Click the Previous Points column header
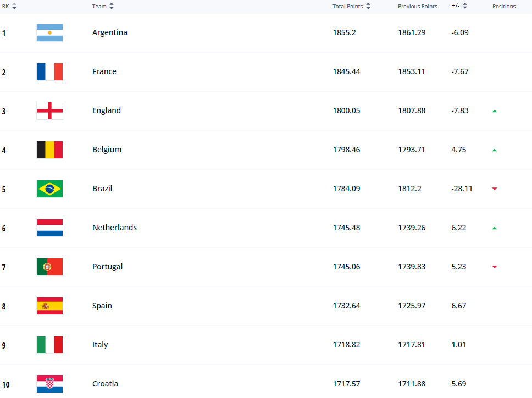532x398 pixels. click(418, 7)
